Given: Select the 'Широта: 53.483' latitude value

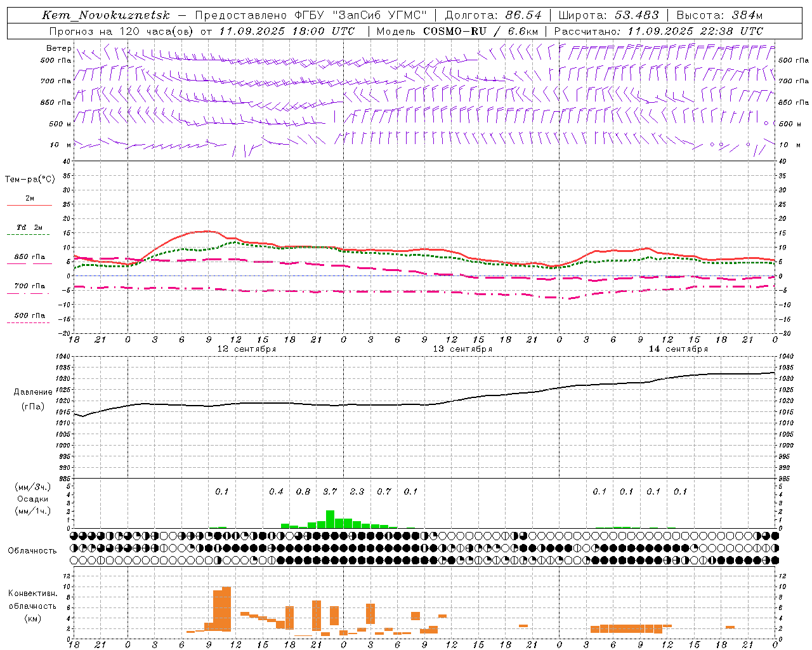Looking at the screenshot, I should (608, 15).
